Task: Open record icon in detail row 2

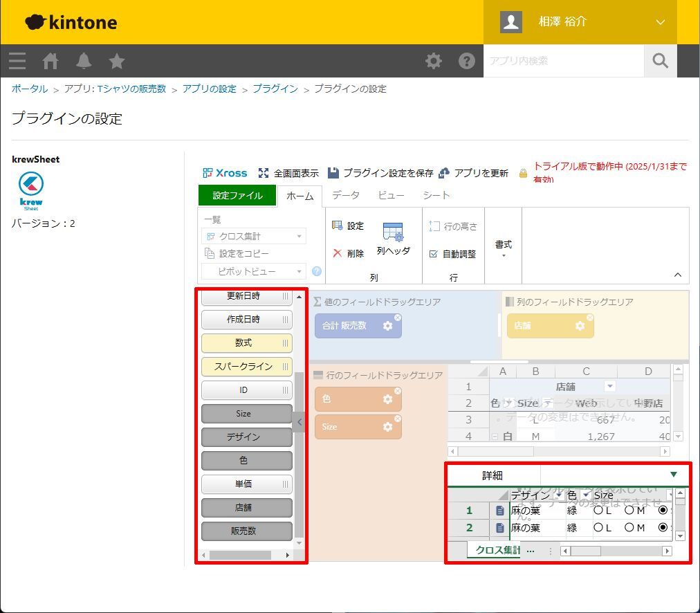Action: [500, 528]
